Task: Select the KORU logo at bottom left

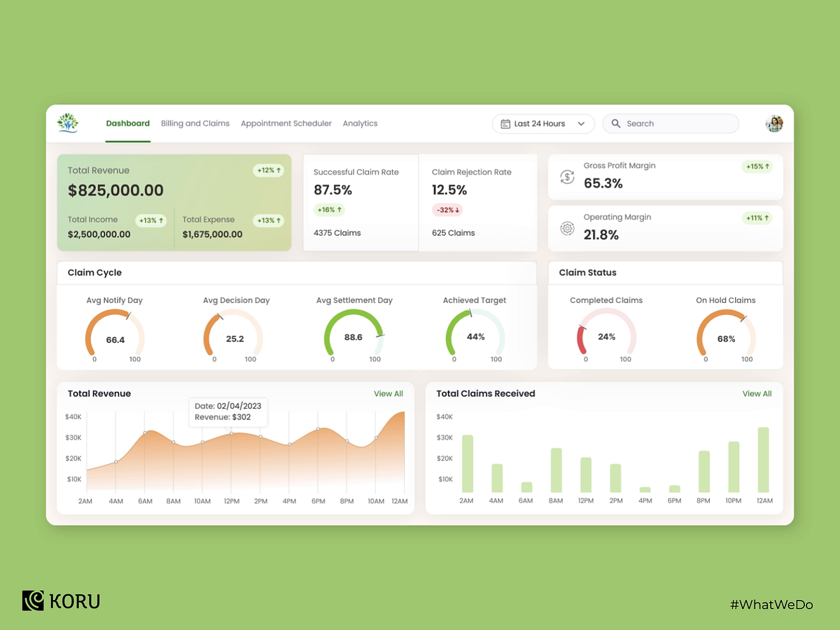Action: [x=60, y=601]
